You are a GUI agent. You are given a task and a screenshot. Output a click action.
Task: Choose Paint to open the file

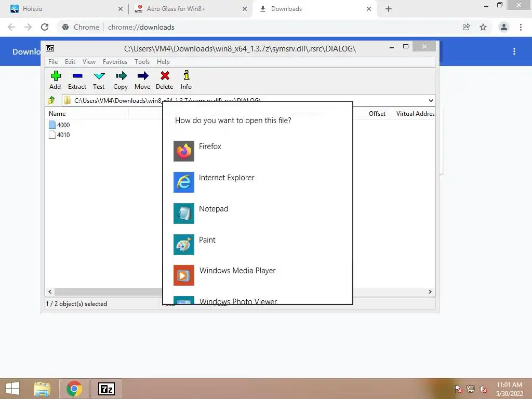(x=258, y=245)
